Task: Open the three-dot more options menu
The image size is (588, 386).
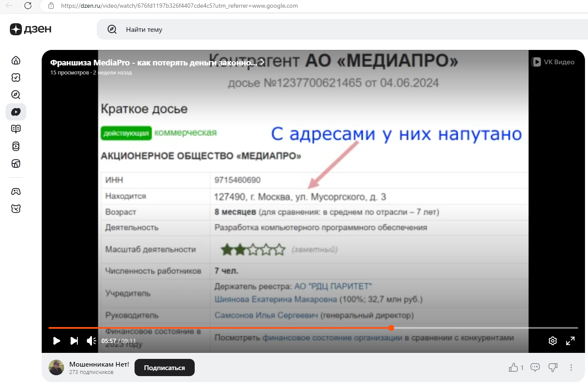Action: coord(571,367)
